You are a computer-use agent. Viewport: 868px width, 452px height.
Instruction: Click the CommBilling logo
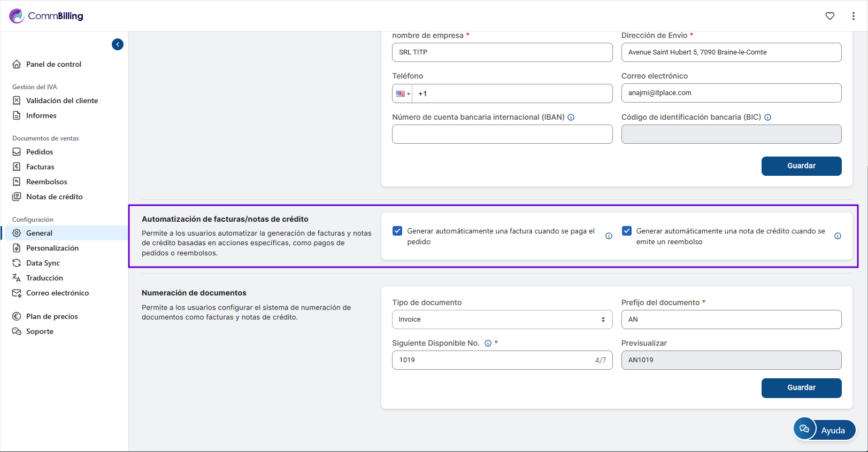point(47,16)
